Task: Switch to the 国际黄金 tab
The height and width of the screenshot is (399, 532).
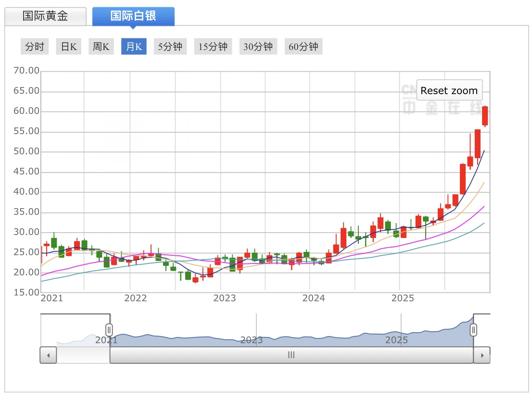Action: point(46,16)
